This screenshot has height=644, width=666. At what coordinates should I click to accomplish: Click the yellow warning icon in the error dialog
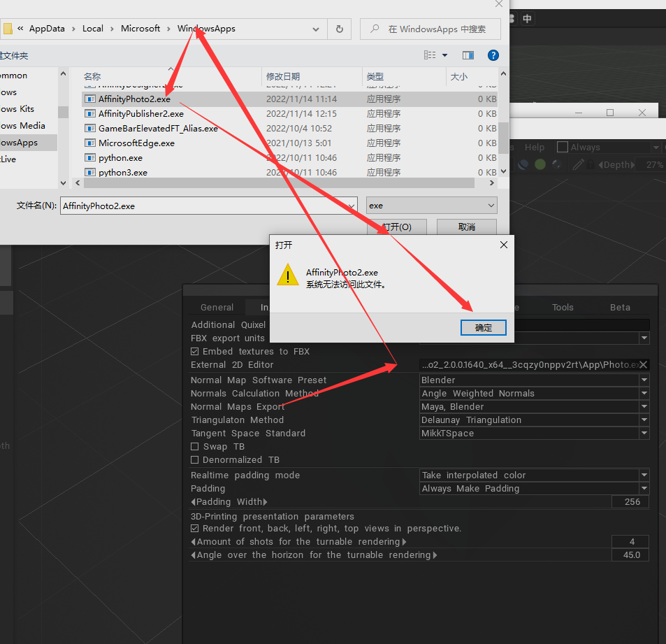(x=287, y=274)
